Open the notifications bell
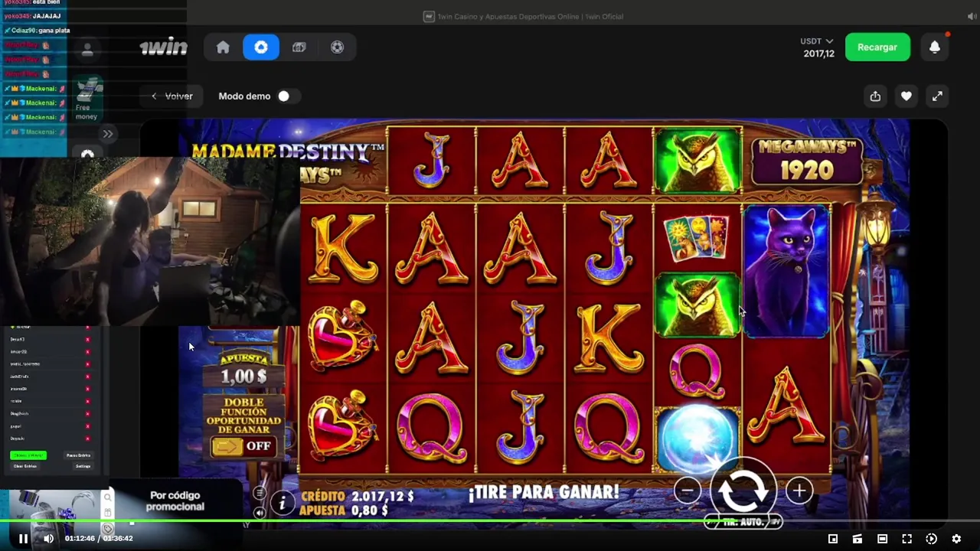The width and height of the screenshot is (980, 551). [935, 47]
